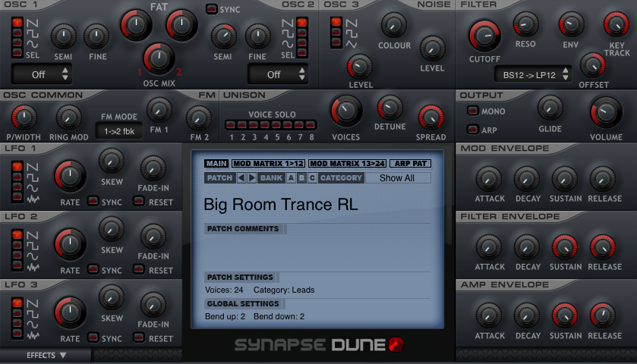The image size is (637, 364).
Task: Select sawtooth waveform LED in OSC 1
Action: [17, 22]
